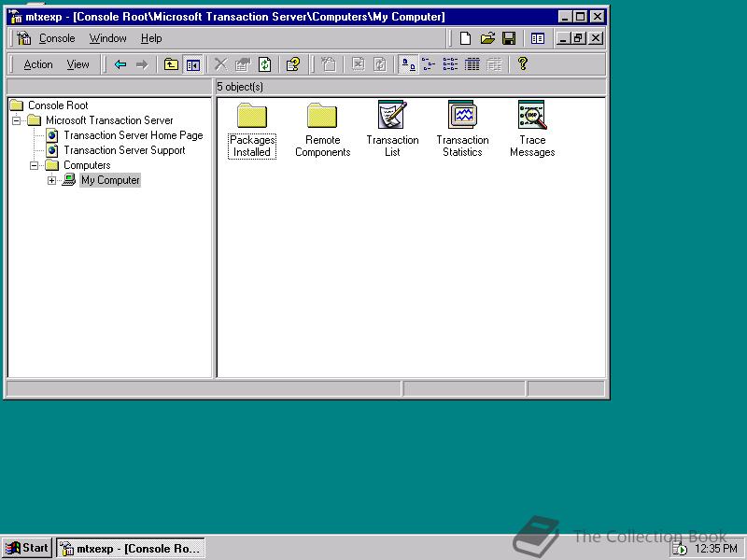Click the disabled status view icon
The image size is (747, 560).
pos(494,64)
